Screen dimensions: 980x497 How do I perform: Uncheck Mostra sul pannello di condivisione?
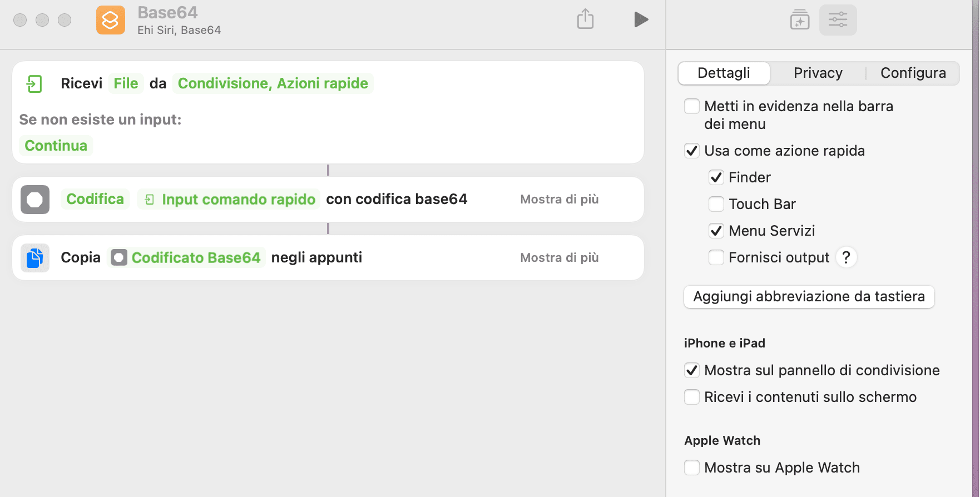pyautogui.click(x=692, y=370)
